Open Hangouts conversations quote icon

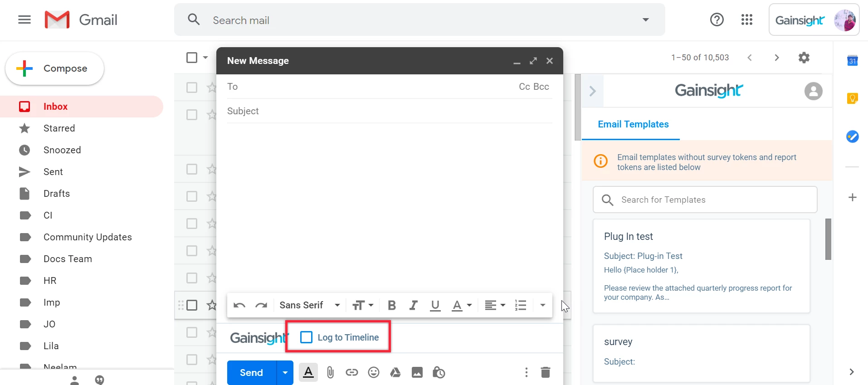(x=100, y=380)
